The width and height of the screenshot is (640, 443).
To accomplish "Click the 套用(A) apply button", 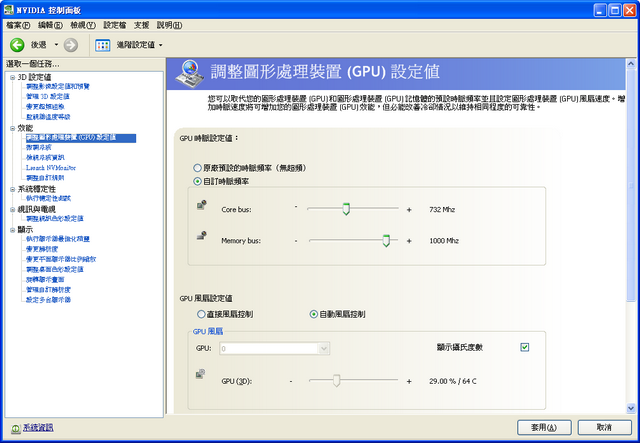I will click(544, 427).
